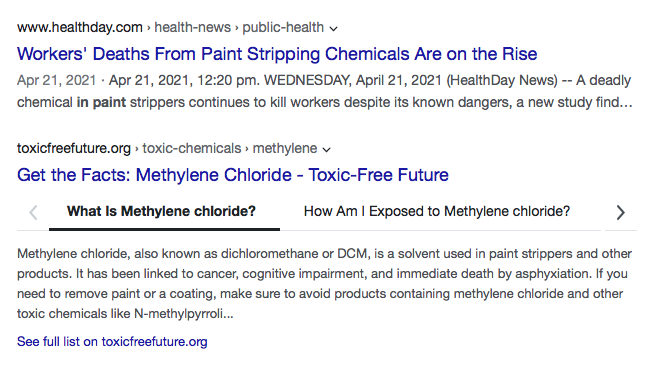Open the dropdown arrow beside public-health breadcrumb
Image resolution: width=665 pixels, height=378 pixels.
(334, 29)
